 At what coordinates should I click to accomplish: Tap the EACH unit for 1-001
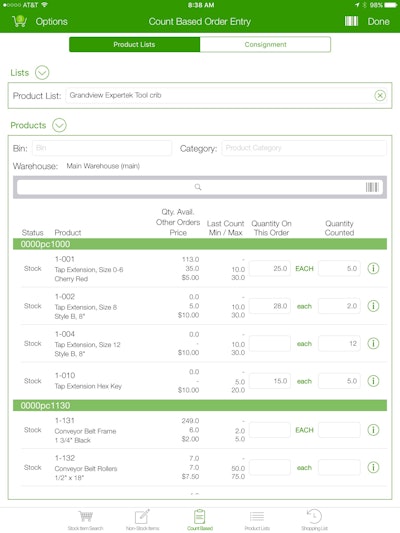click(x=304, y=269)
